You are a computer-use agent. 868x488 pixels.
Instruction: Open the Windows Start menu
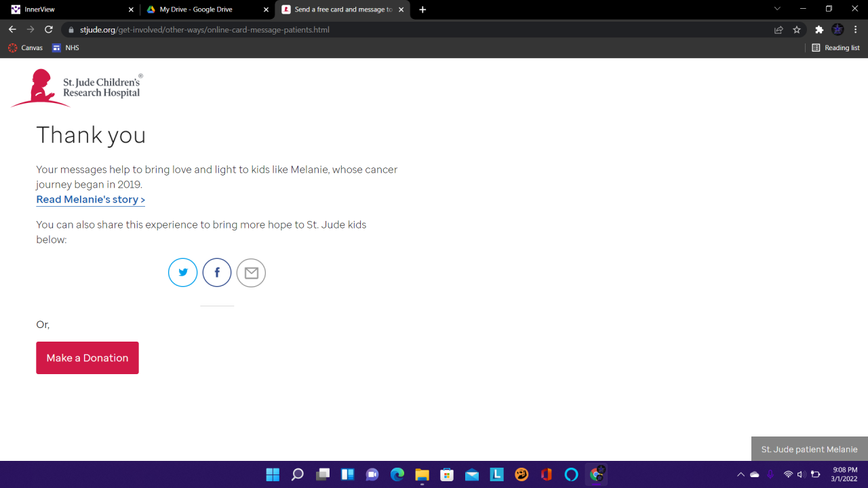(x=273, y=474)
